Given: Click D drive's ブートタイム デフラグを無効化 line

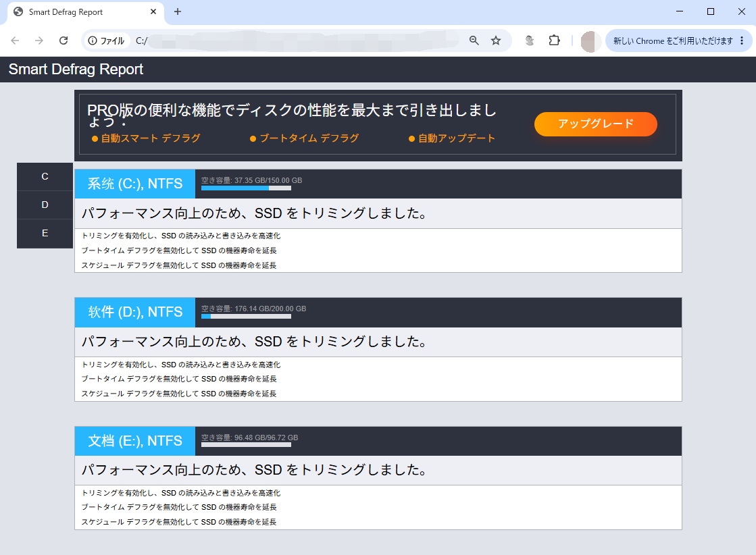Looking at the screenshot, I should pyautogui.click(x=179, y=379).
